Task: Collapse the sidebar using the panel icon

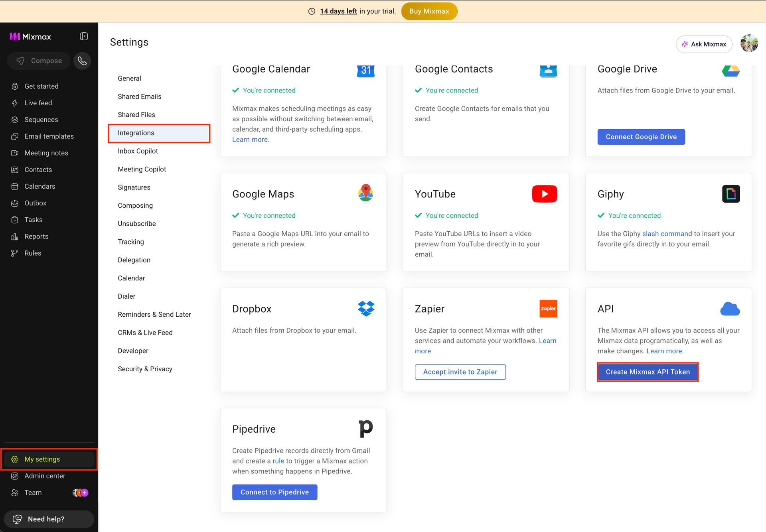Action: coord(84,36)
